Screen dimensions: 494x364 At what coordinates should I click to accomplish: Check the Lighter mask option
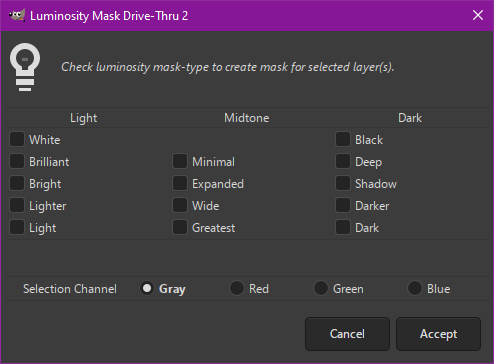(17, 205)
